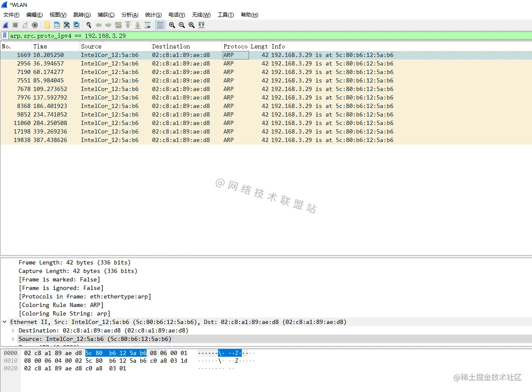Select packet with time 60.174277

click(266, 72)
